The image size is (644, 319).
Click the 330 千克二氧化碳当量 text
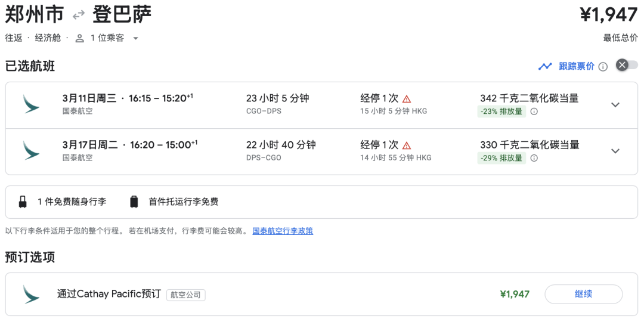[530, 145]
